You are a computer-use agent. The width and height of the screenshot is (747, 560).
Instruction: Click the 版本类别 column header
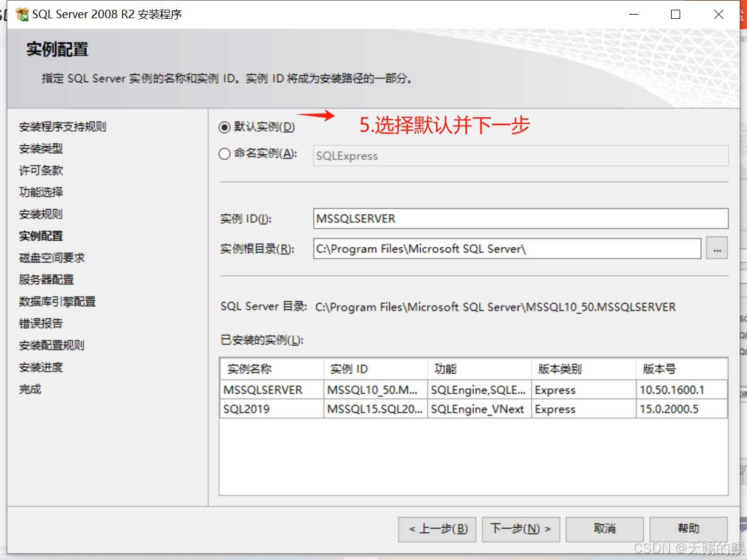coord(584,369)
